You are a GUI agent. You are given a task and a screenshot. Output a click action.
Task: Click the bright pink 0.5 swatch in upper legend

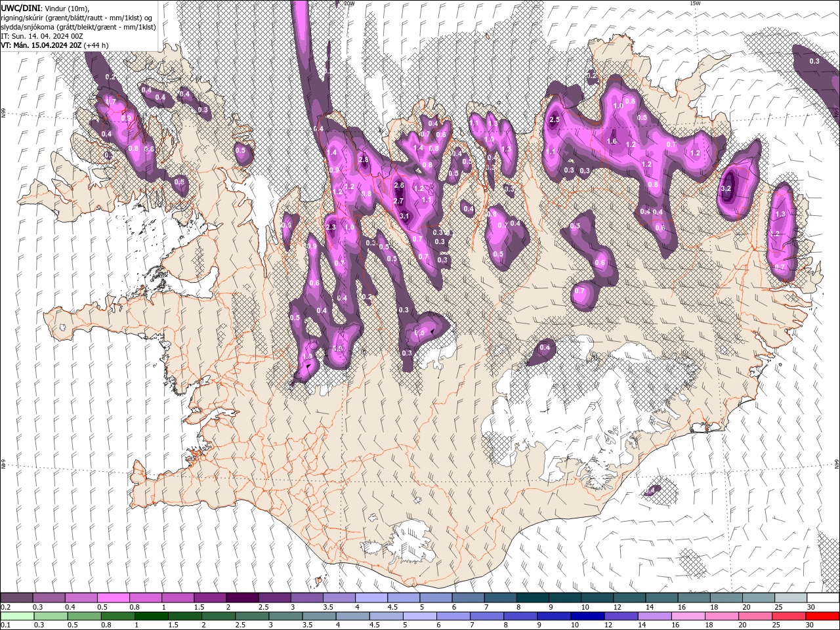tap(113, 598)
